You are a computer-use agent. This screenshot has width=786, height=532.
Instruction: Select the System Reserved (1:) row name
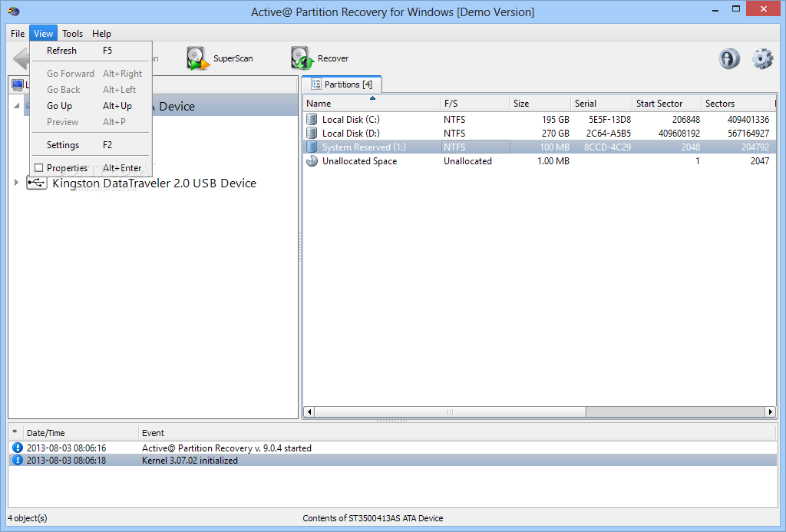tap(364, 147)
